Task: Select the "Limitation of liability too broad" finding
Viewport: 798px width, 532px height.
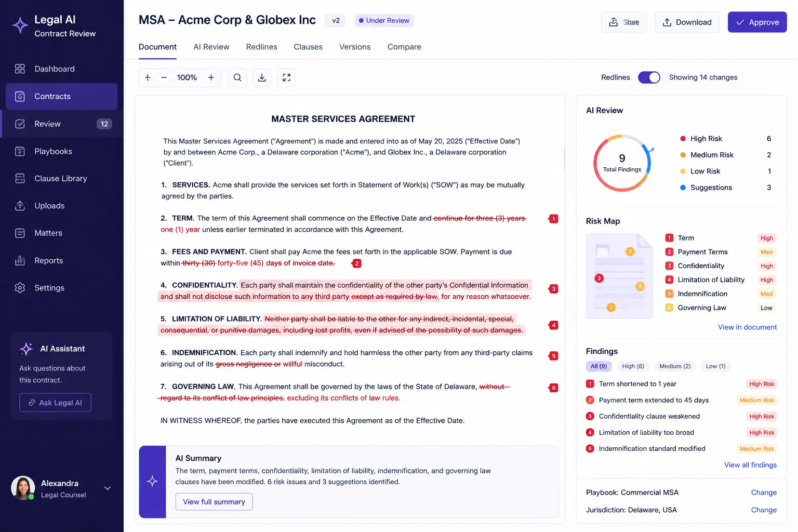Action: (681, 432)
